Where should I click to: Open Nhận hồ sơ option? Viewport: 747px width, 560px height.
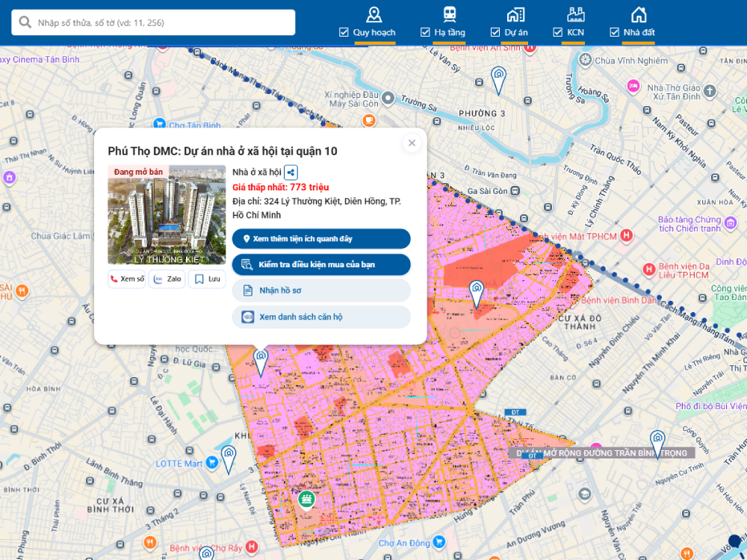click(321, 290)
